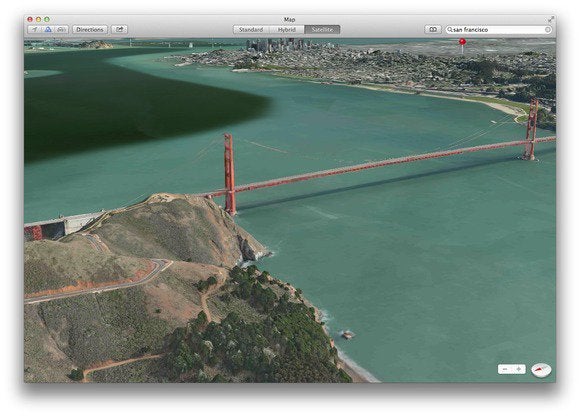
Task: Click the near Golden Gate Bridge tower
Action: [x=229, y=174]
